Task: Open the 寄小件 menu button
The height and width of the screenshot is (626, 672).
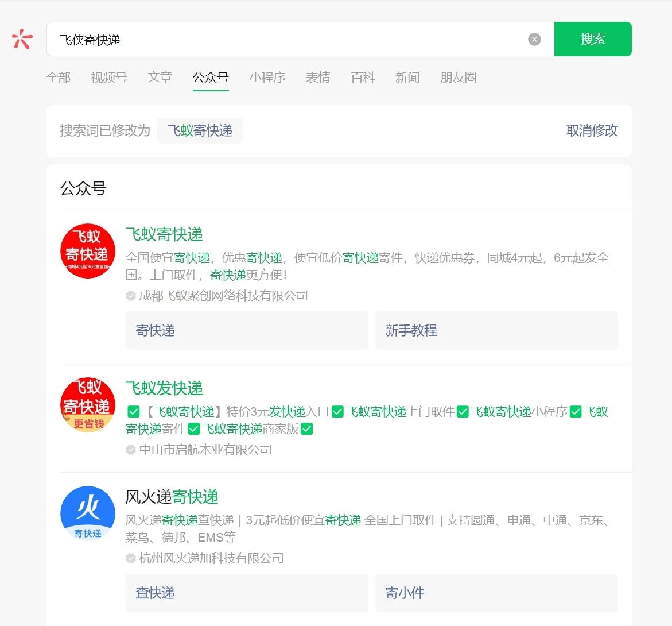Action: (x=496, y=593)
